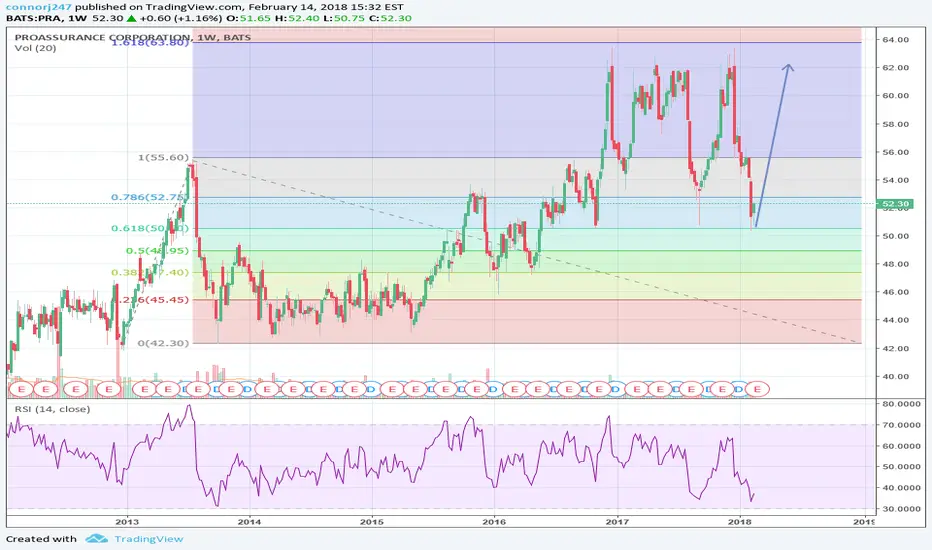Click the H:52.40 high value
The height and width of the screenshot is (550, 932).
[x=296, y=18]
